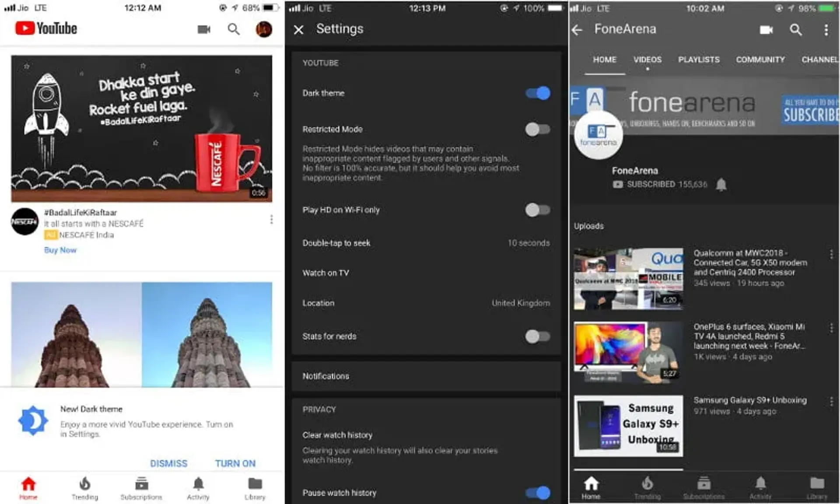Viewport: 840px width, 504px height.
Task: Tap SUBSCRIBED button for FoneArena
Action: click(x=659, y=185)
